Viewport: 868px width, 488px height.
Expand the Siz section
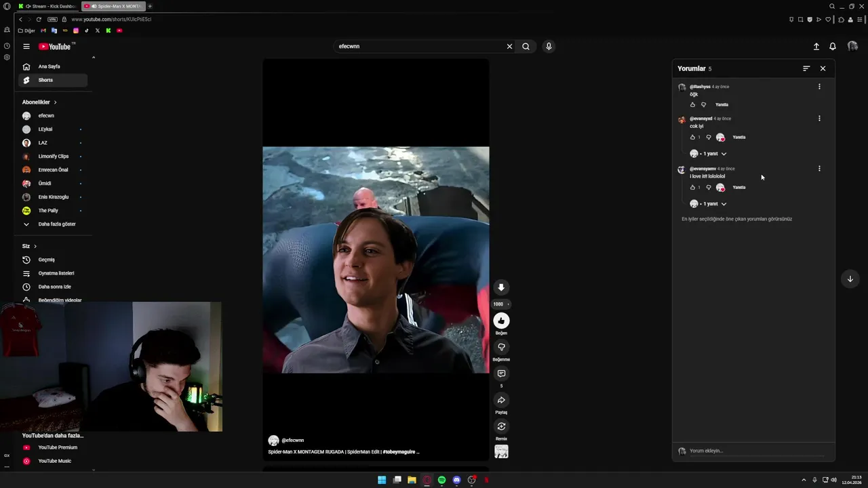click(x=29, y=246)
